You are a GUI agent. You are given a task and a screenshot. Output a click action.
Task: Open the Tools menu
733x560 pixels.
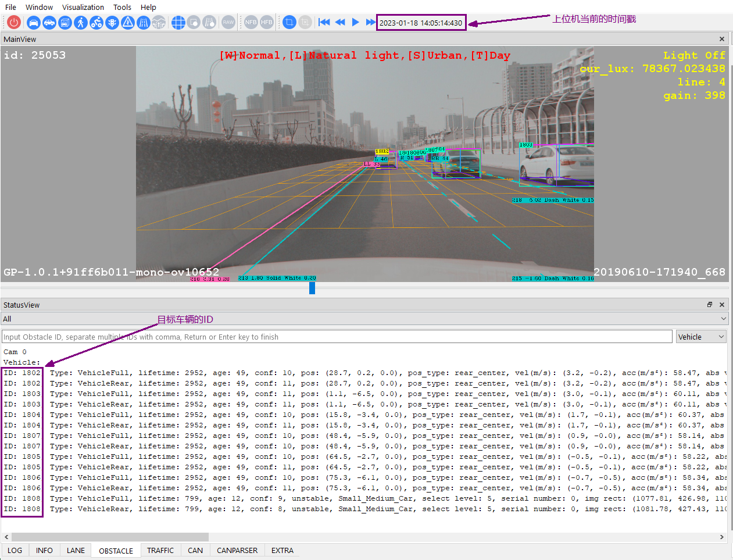coord(122,7)
